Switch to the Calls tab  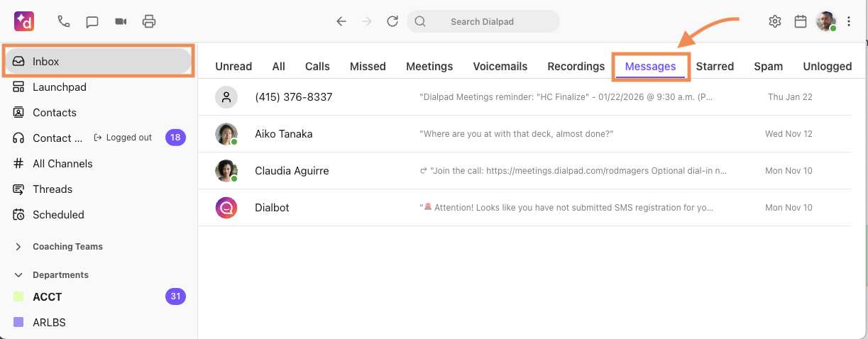pos(317,67)
